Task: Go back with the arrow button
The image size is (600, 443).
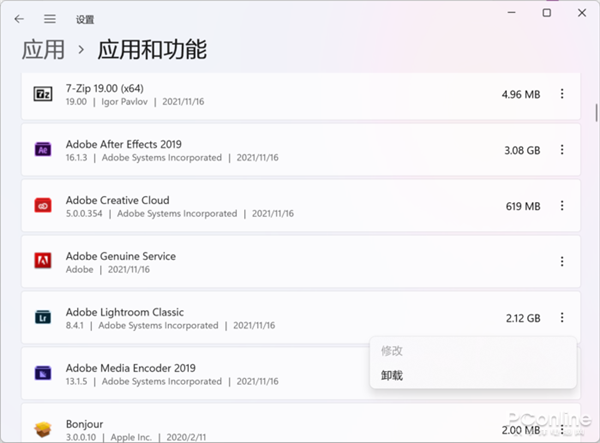Action: [x=19, y=19]
